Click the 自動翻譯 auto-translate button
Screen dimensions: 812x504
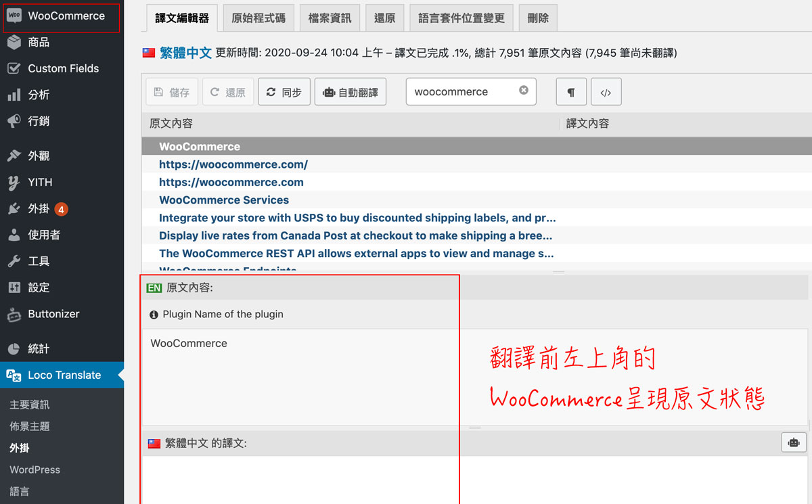coord(351,92)
